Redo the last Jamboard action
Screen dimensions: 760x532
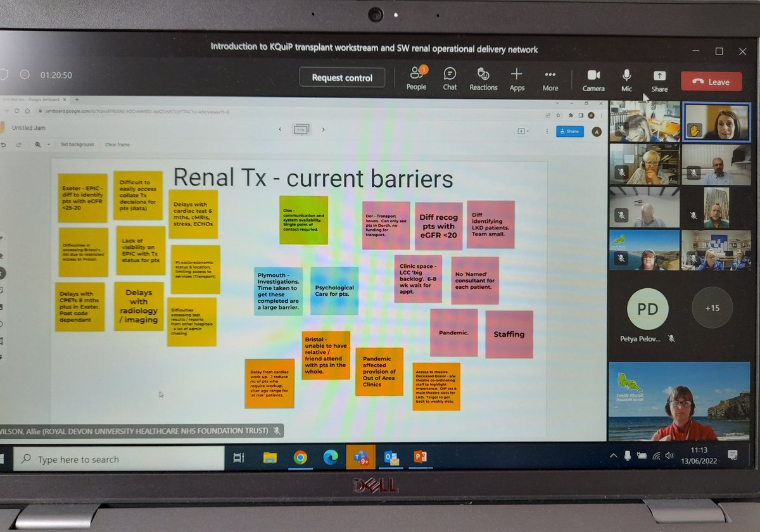pos(19,144)
